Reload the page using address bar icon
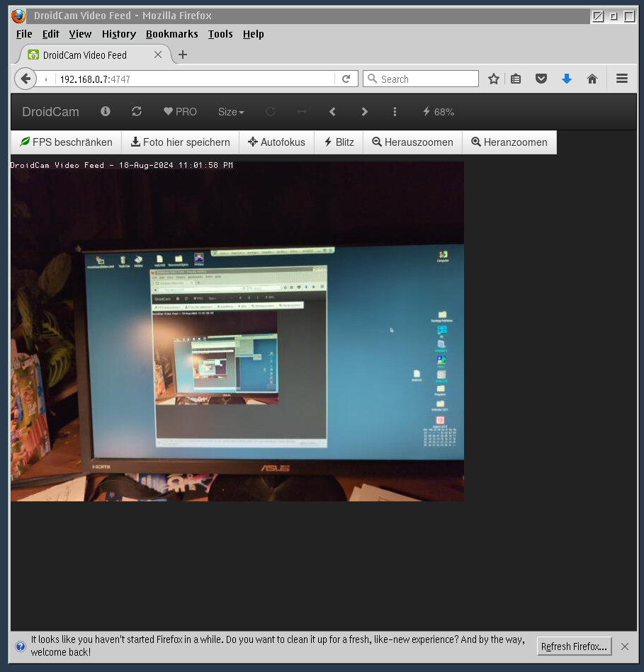 346,79
